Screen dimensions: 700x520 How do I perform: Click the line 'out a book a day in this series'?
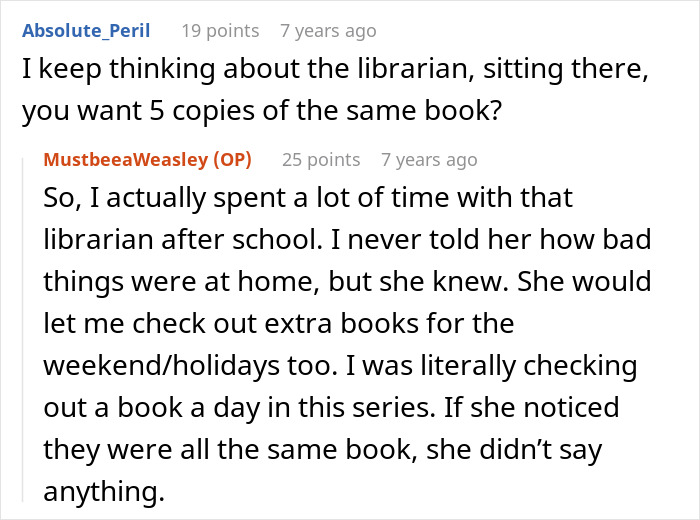[x=331, y=407]
